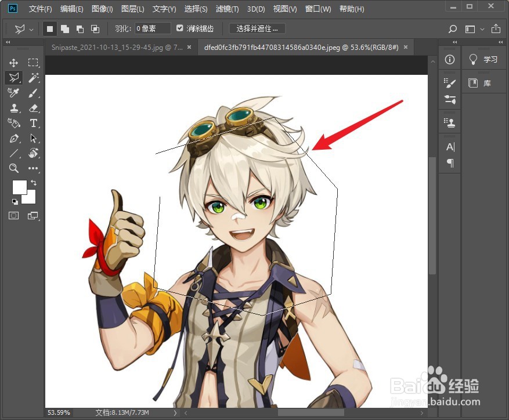
Task: Open the 帮助(H) menu
Action: [352, 9]
